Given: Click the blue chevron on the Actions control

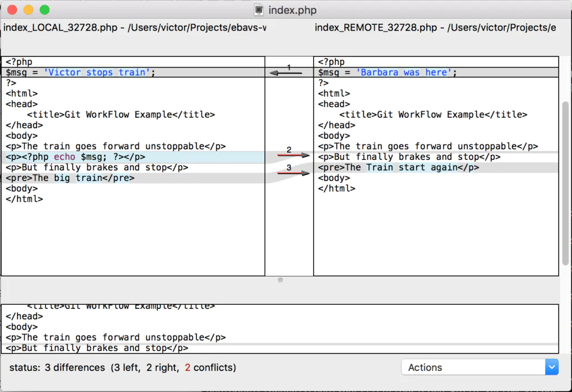Looking at the screenshot, I should (552, 367).
